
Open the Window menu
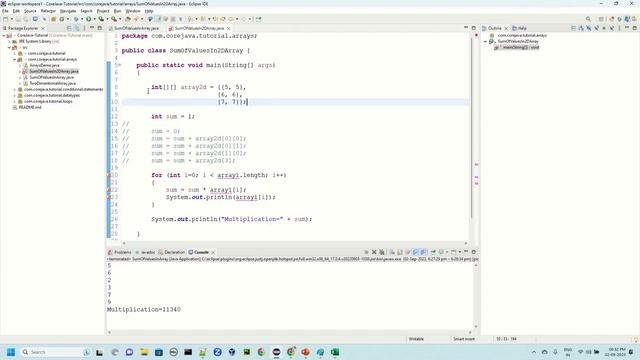click(133, 11)
